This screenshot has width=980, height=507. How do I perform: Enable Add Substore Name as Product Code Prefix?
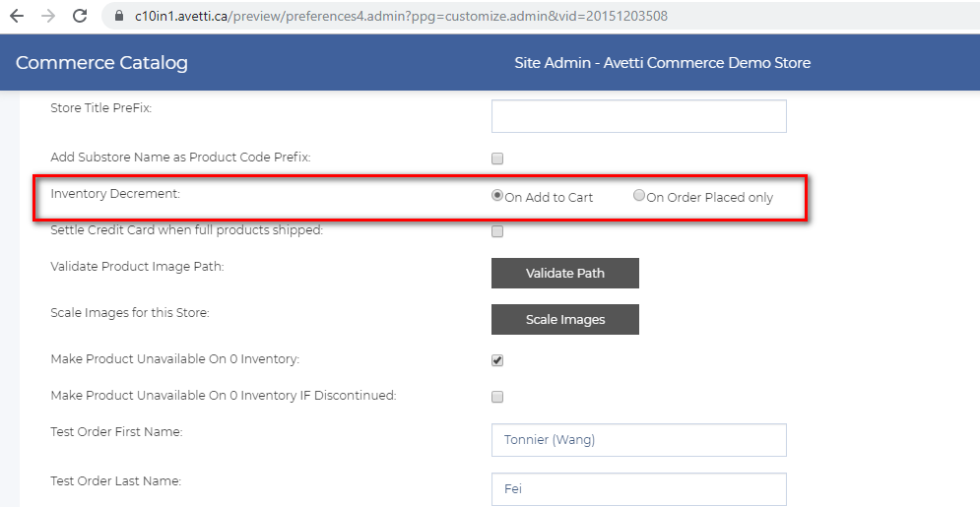point(496,158)
